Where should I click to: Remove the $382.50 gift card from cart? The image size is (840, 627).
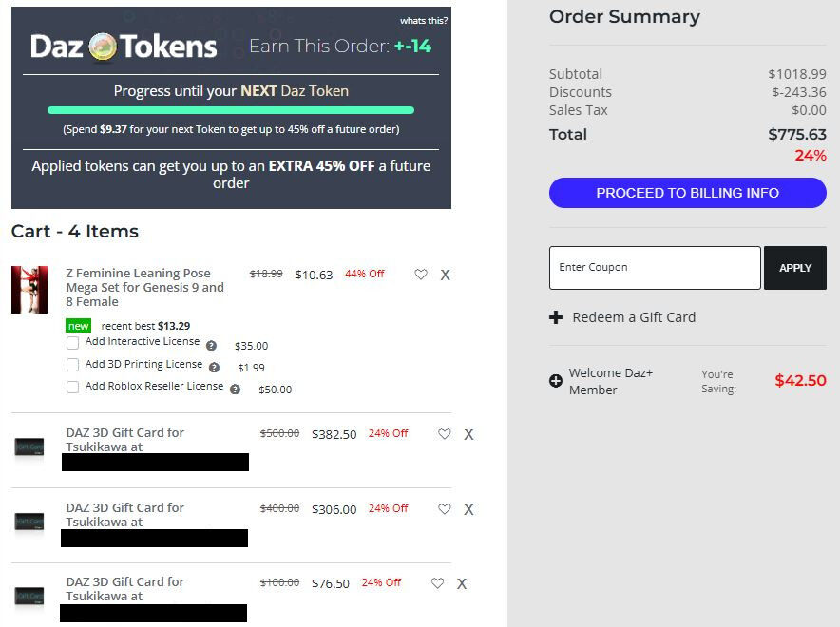(x=468, y=435)
